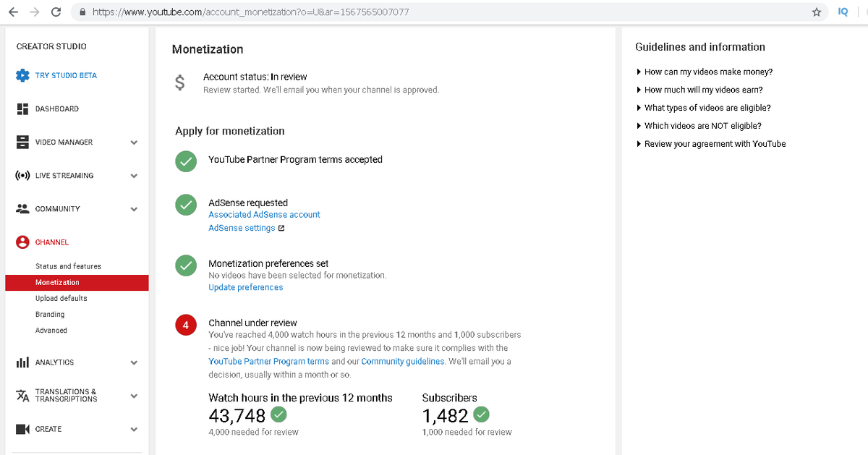The height and width of the screenshot is (455, 868).
Task: Open Upload defaults in Channel menu
Action: [x=61, y=298]
